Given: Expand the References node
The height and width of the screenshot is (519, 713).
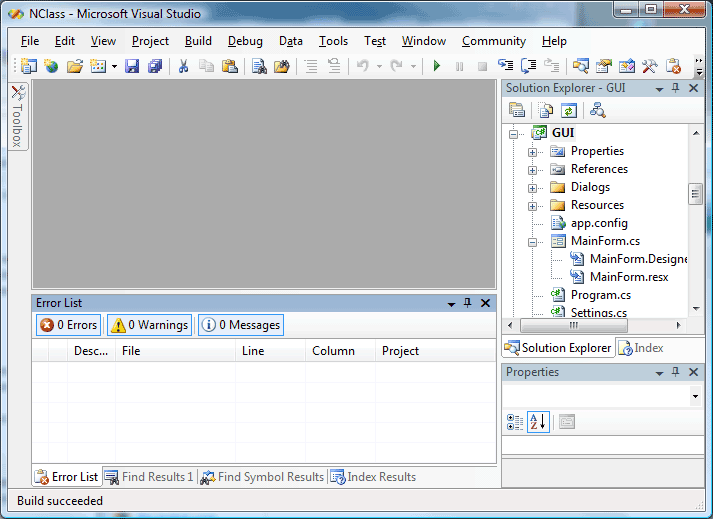Looking at the screenshot, I should (532, 170).
